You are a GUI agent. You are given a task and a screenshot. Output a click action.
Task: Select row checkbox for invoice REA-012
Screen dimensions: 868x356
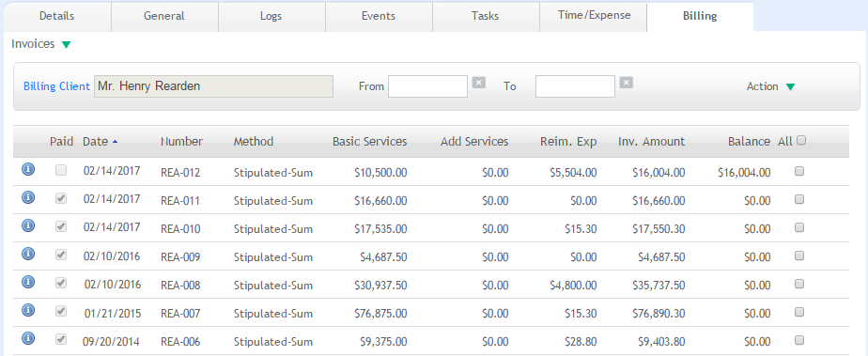[799, 171]
